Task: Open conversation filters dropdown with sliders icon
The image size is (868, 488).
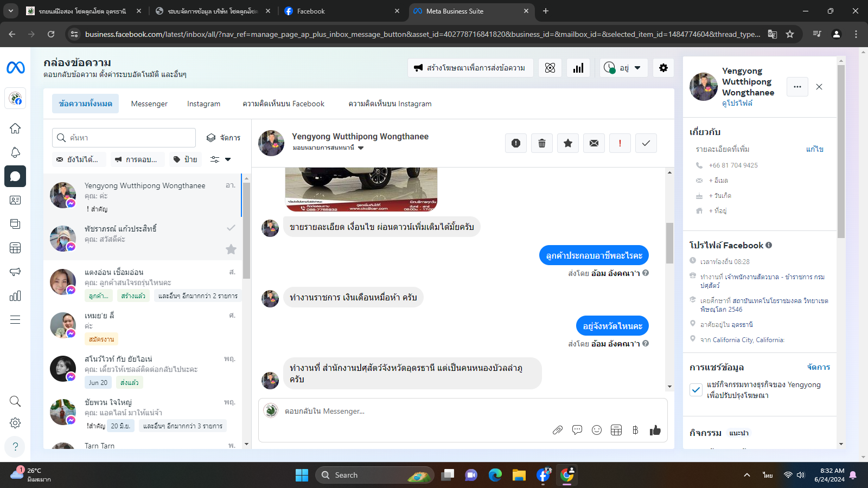Action: coord(221,159)
